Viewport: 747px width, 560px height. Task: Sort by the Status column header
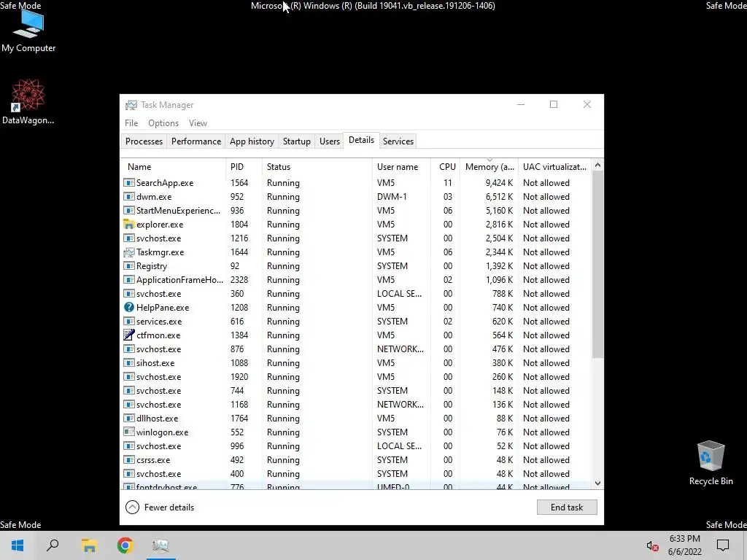tap(317, 167)
